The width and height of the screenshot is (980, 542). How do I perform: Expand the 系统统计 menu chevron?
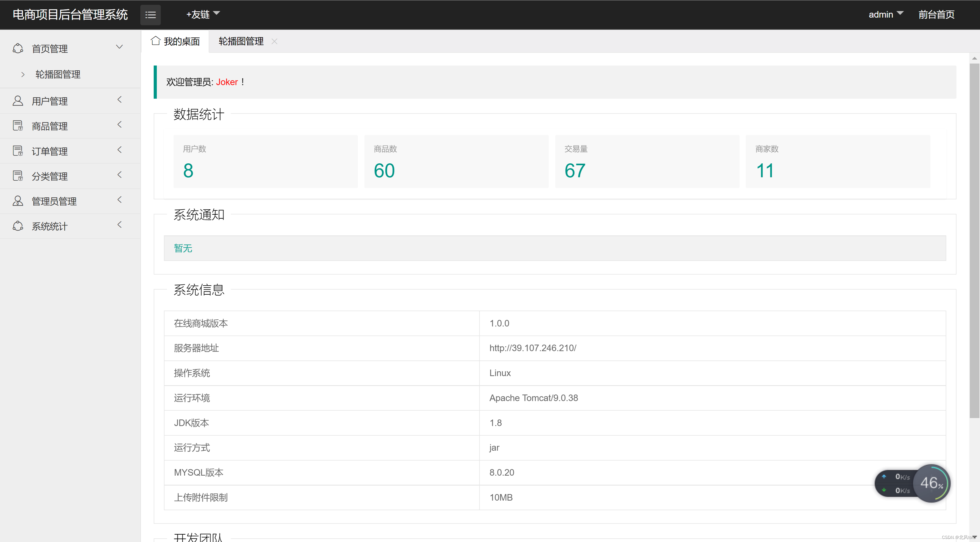pos(119,225)
